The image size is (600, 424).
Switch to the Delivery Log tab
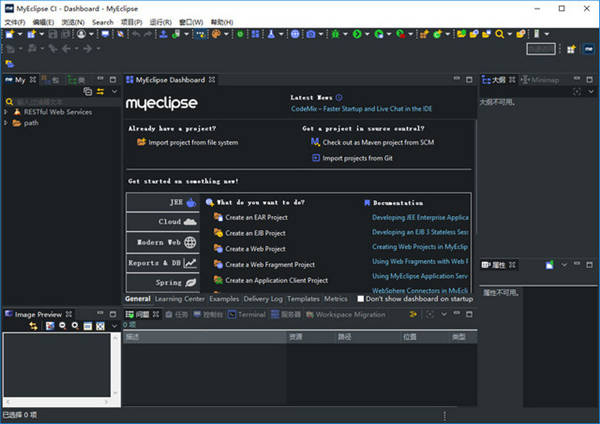click(x=264, y=299)
